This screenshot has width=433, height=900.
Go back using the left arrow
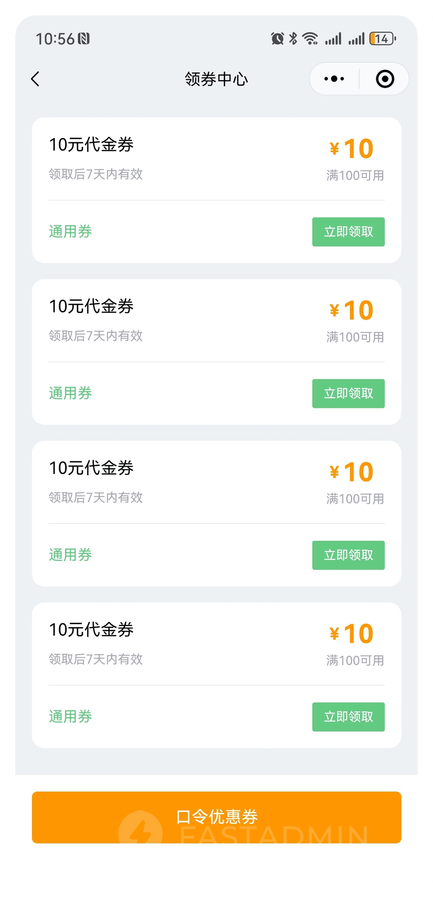click(36, 79)
